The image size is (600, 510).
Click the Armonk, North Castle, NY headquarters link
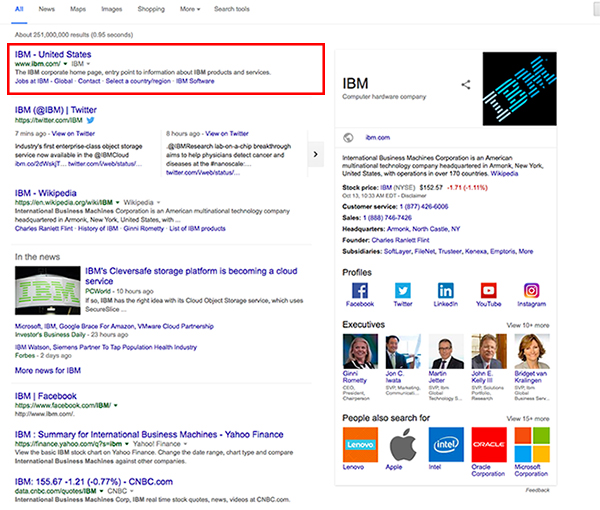pos(424,229)
